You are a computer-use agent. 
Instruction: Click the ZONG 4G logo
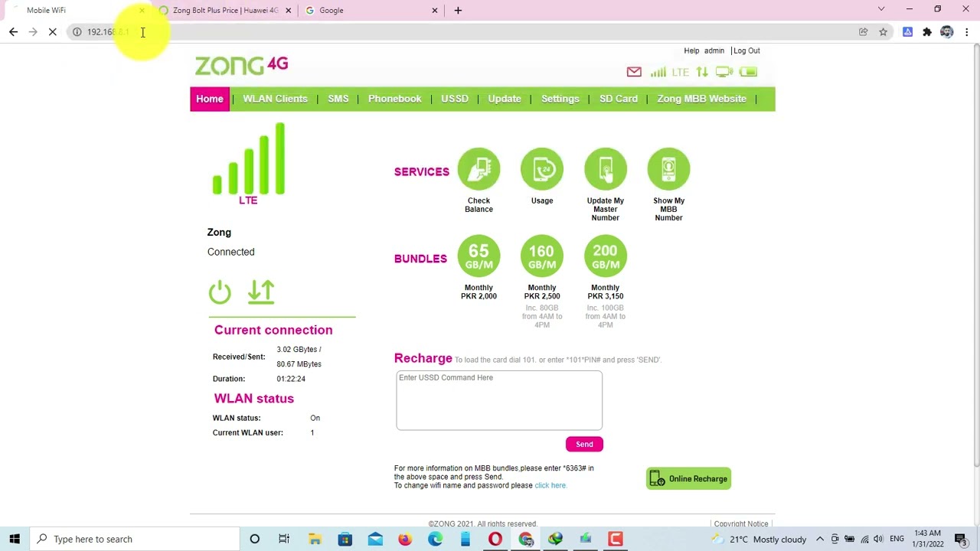tap(241, 65)
